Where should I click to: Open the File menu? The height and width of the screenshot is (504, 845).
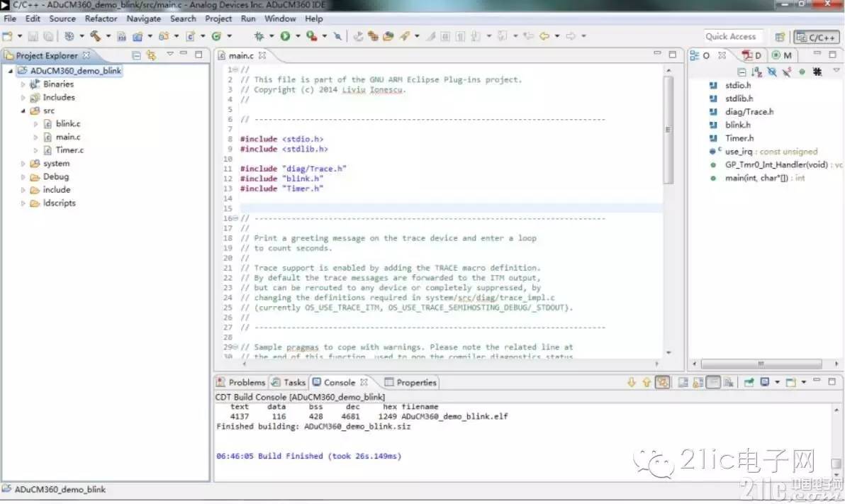point(10,18)
